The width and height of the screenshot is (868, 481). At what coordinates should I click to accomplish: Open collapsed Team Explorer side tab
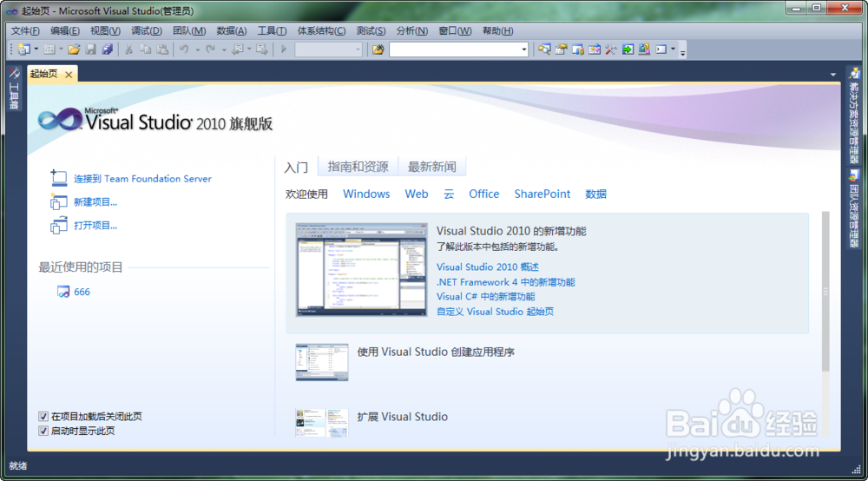[854, 208]
